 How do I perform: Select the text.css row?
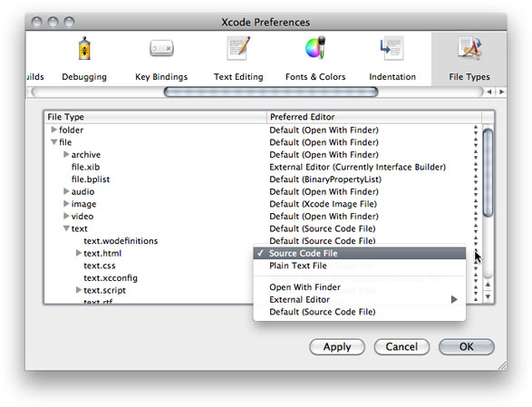(100, 266)
